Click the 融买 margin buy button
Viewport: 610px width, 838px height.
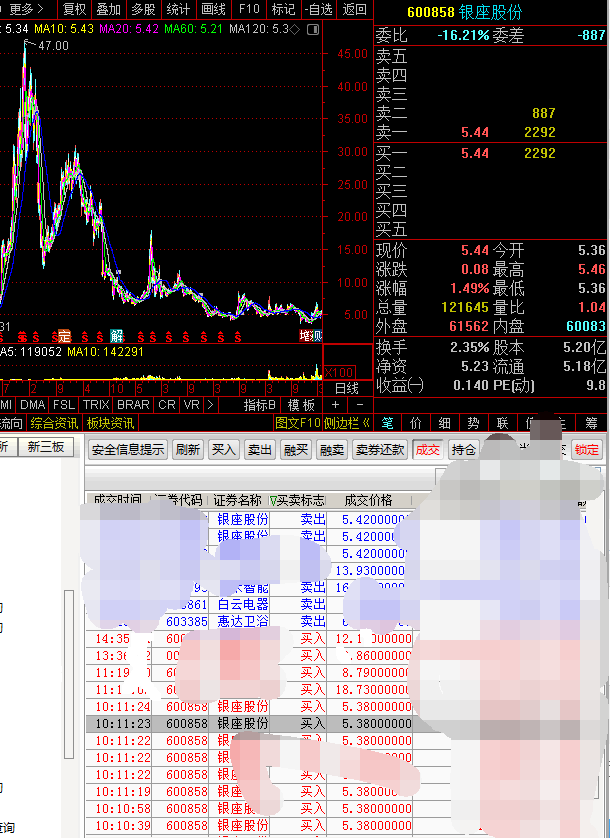(296, 450)
